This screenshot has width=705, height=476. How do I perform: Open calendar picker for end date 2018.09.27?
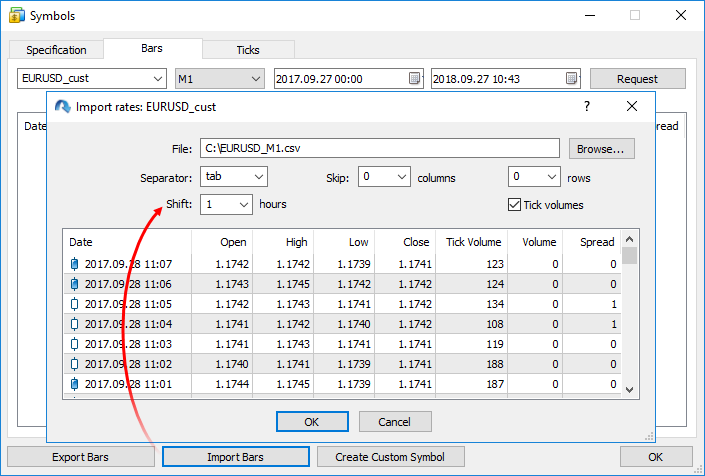pos(571,79)
